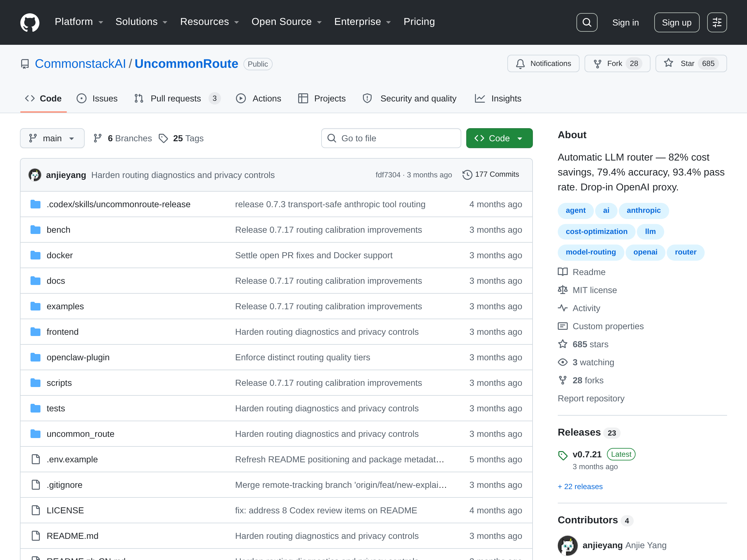Viewport: 747px width, 560px height.
Task: Expand the Resources menu
Action: [x=210, y=22]
